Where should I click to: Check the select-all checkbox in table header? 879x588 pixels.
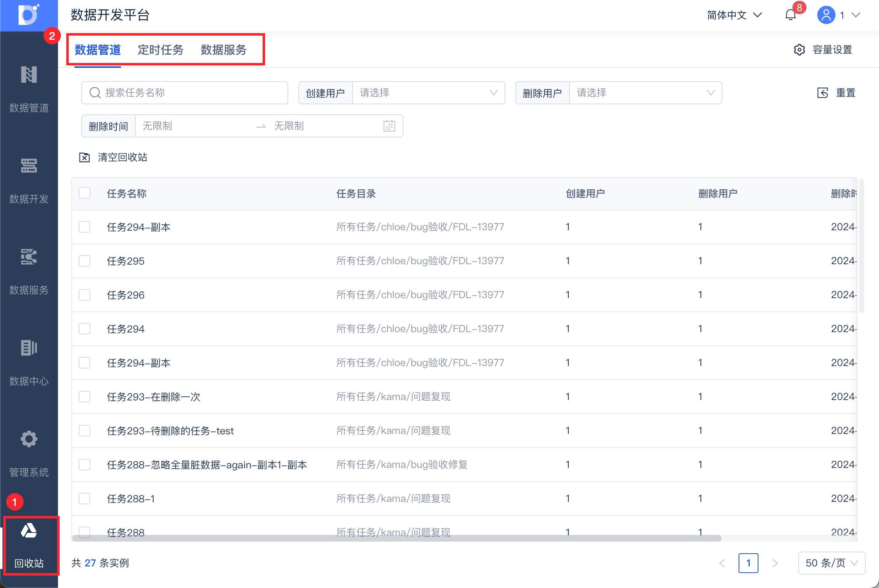(x=85, y=193)
